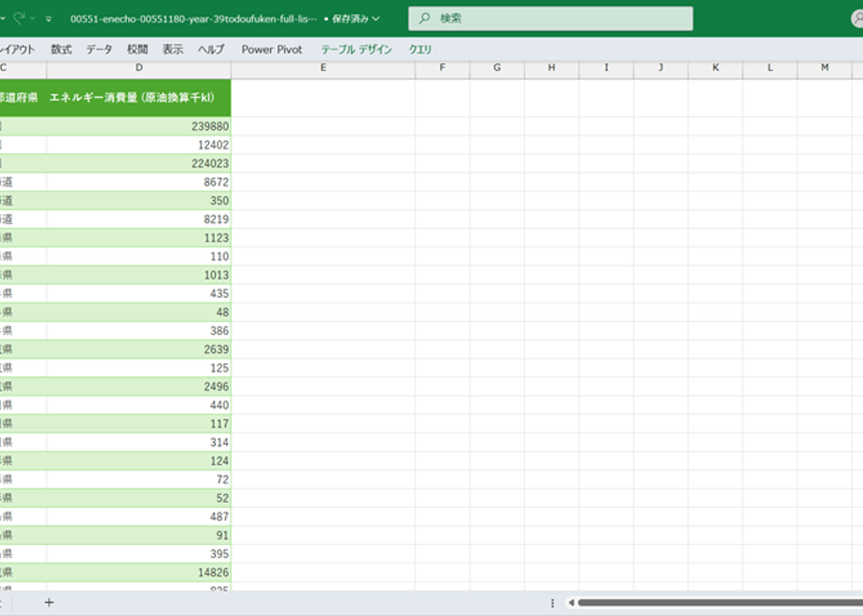Click the エネルギー消費量 (原油換算千kl) header cell

coord(138,98)
